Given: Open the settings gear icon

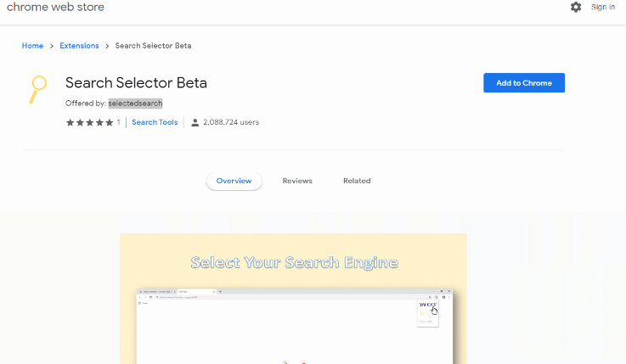Looking at the screenshot, I should (x=576, y=7).
